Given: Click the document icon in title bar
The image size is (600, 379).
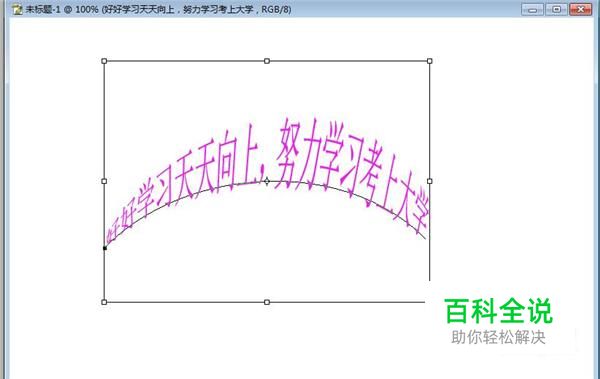Looking at the screenshot, I should pyautogui.click(x=17, y=9).
